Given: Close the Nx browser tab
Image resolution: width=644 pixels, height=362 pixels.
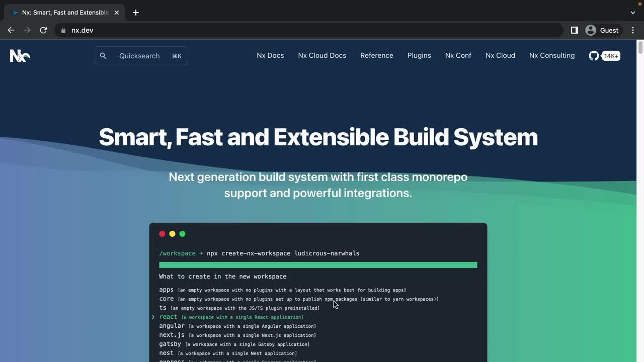Looking at the screenshot, I should click(117, 13).
